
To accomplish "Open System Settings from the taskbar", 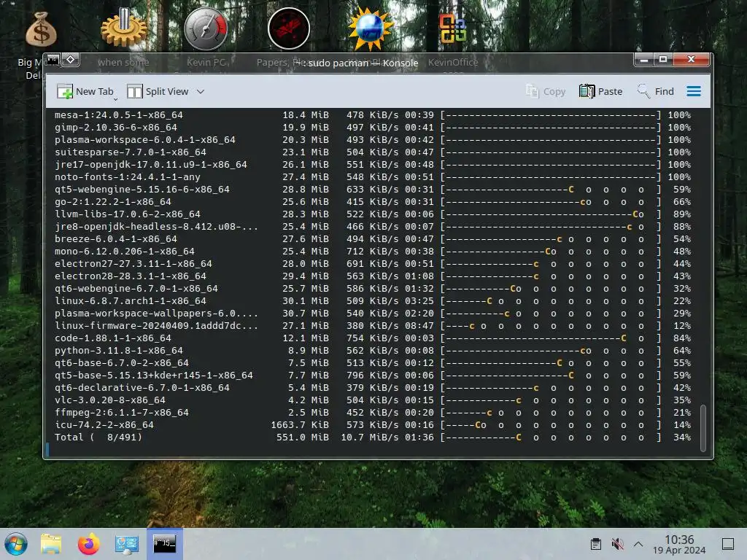I will point(127,544).
